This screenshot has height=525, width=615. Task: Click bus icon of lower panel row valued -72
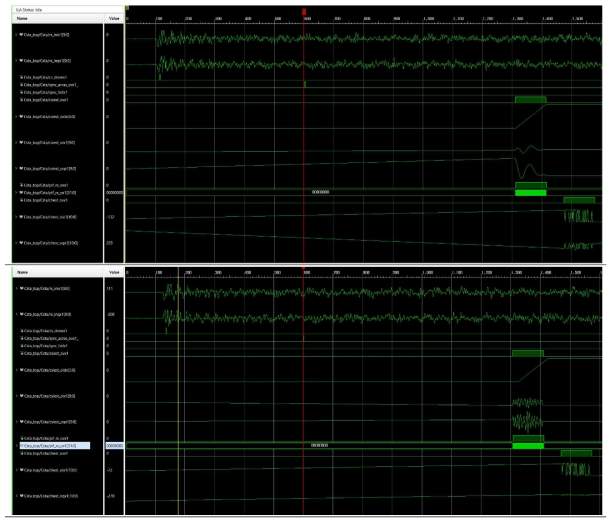[x=22, y=470]
